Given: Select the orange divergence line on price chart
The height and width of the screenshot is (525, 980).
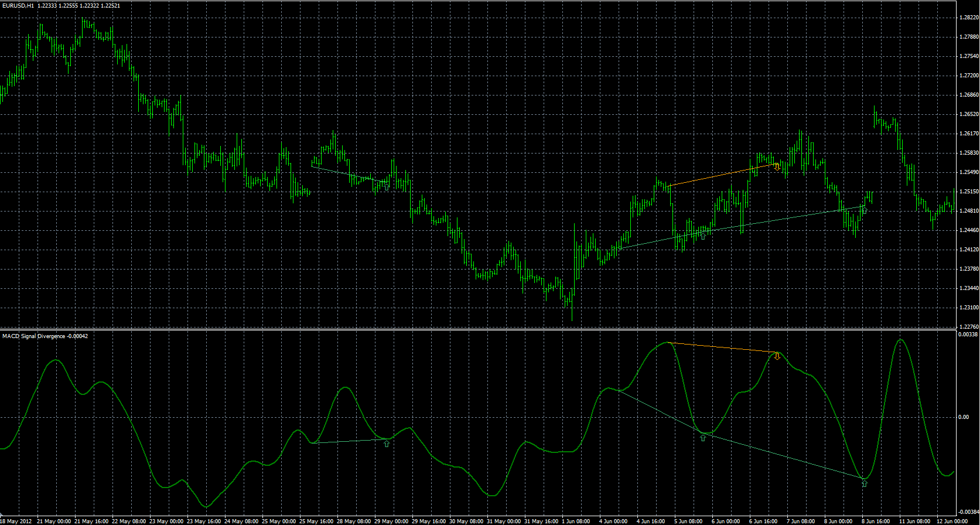Looking at the screenshot, I should [722, 175].
